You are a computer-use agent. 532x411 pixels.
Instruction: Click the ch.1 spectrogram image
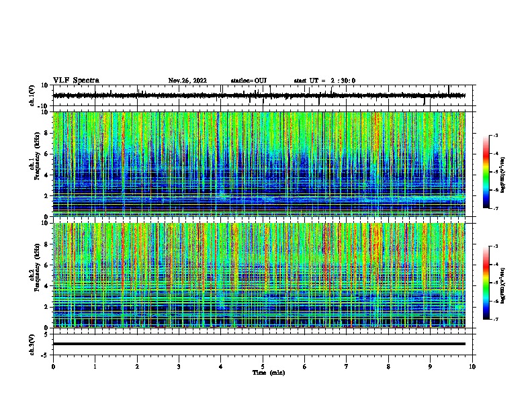(x=259, y=164)
